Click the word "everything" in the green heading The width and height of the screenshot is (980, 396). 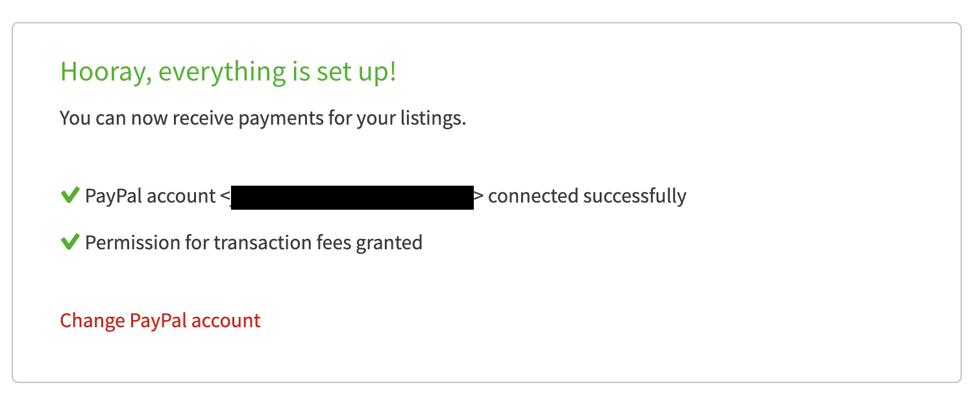tap(221, 72)
